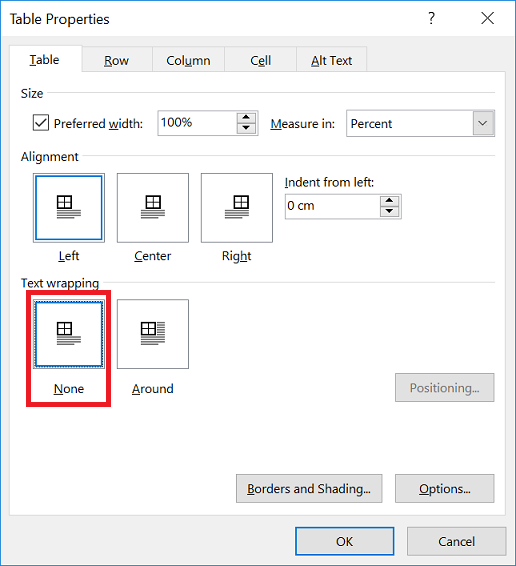Screen dimensions: 516x566
Task: Set text wrapping to None
Action: [69, 334]
